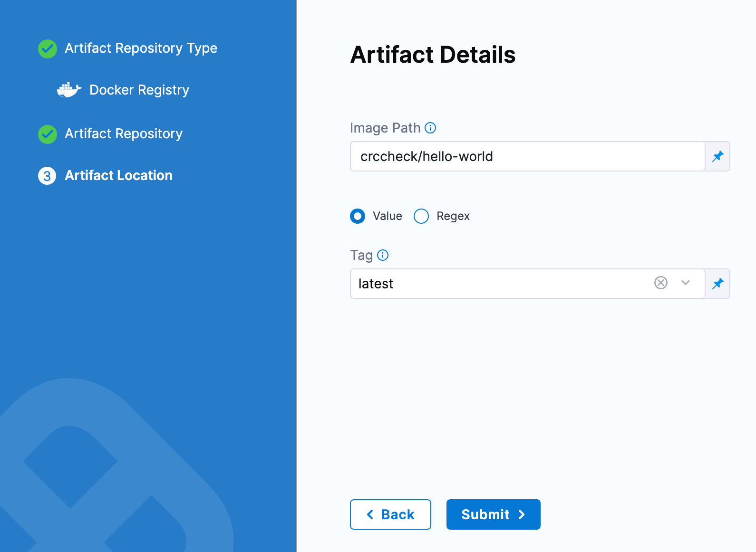Image resolution: width=756 pixels, height=552 pixels.
Task: Click the Tag info icon
Action: coord(383,255)
